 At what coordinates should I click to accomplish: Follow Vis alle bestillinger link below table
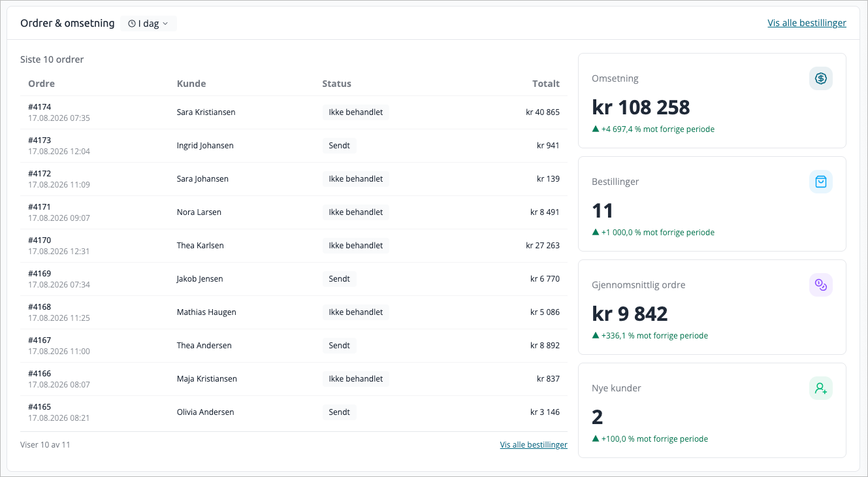[x=534, y=445]
